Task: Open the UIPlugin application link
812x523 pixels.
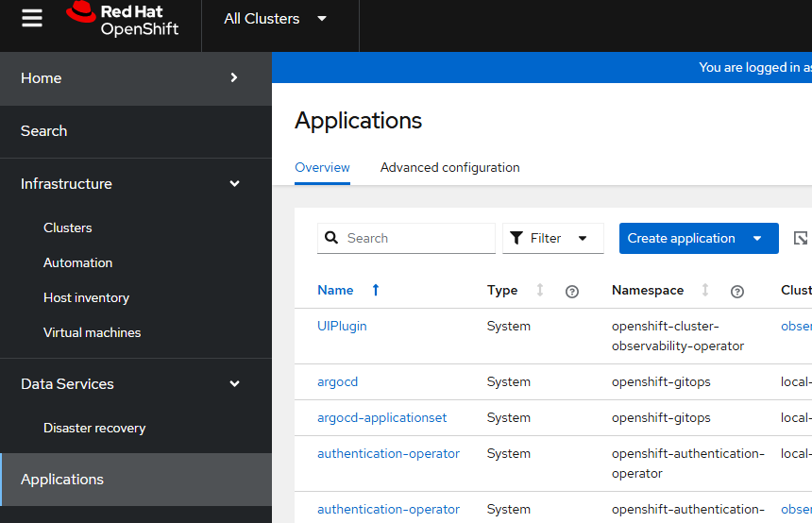Action: tap(342, 327)
